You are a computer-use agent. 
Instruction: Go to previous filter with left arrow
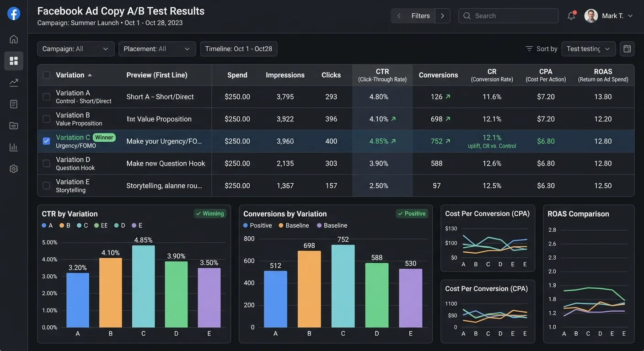399,16
